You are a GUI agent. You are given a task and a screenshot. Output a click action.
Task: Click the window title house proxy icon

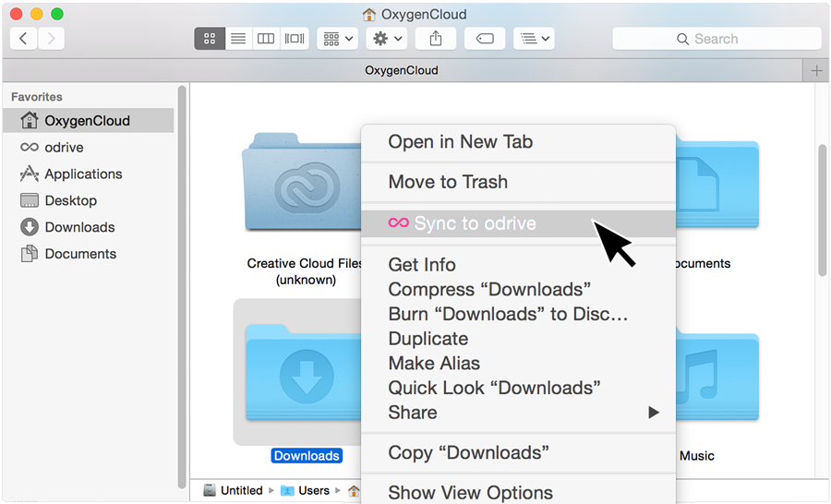tap(368, 15)
